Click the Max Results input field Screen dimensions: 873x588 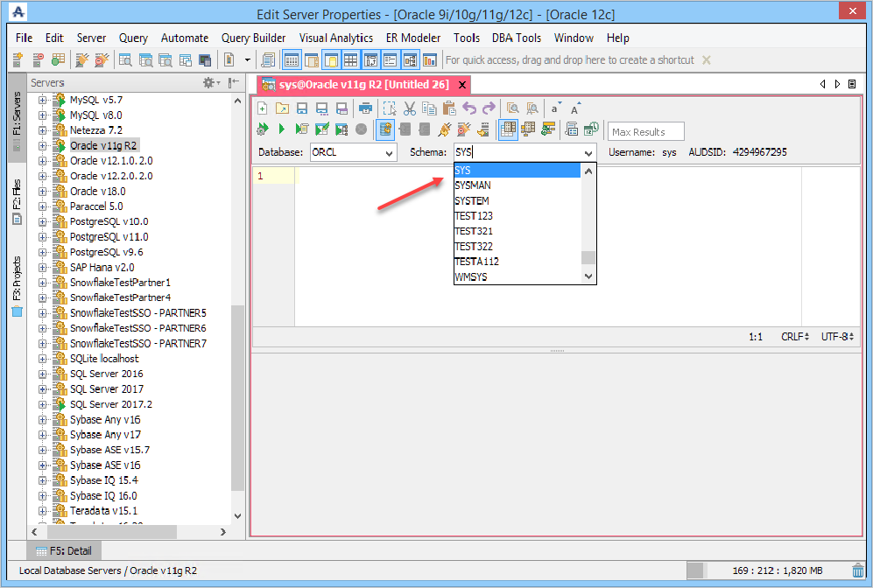tap(645, 132)
